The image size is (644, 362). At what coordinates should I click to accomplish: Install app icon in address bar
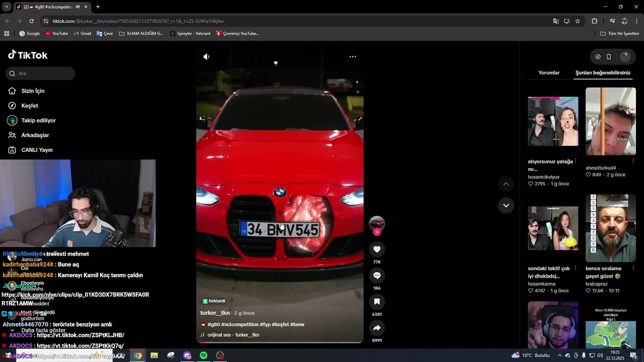(x=567, y=21)
